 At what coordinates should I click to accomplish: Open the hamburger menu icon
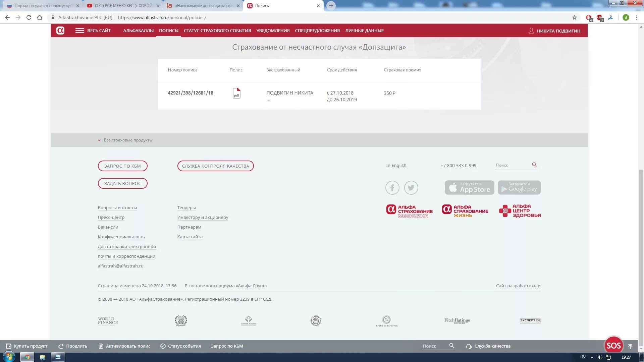coord(79,30)
